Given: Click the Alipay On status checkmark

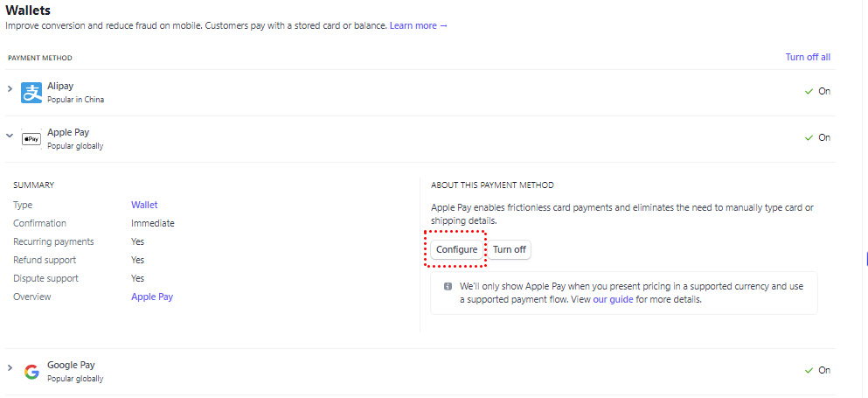Looking at the screenshot, I should (809, 91).
